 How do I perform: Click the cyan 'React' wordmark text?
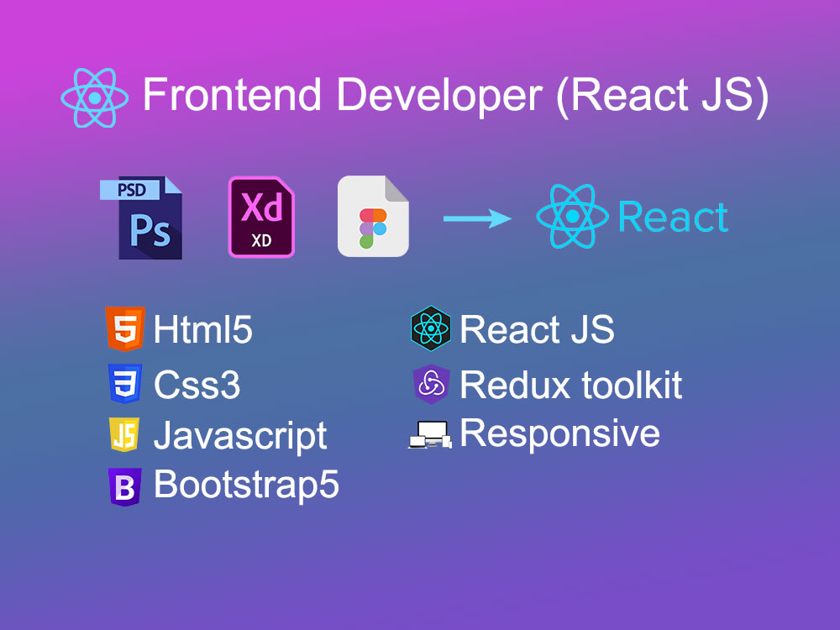tap(674, 217)
